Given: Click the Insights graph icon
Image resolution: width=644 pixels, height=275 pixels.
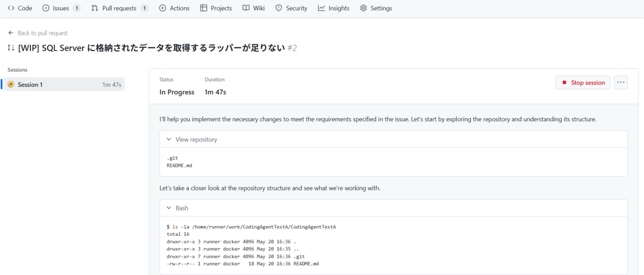Looking at the screenshot, I should tap(321, 8).
